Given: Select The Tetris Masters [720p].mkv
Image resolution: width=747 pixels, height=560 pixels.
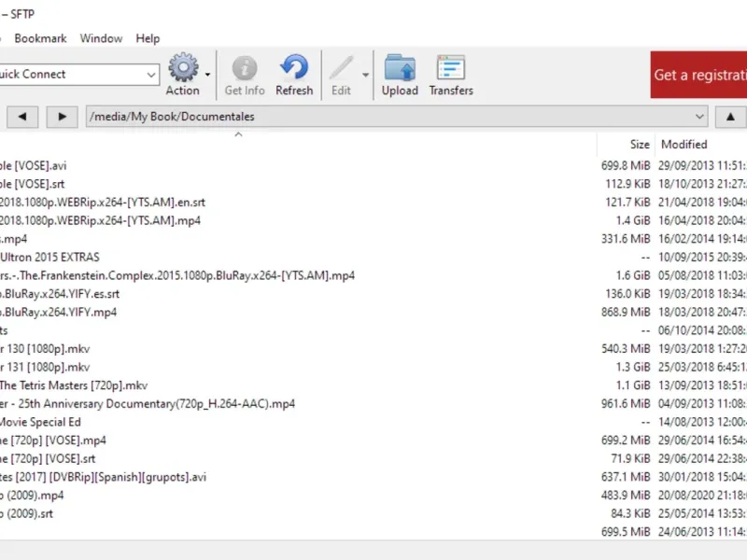Looking at the screenshot, I should (74, 385).
